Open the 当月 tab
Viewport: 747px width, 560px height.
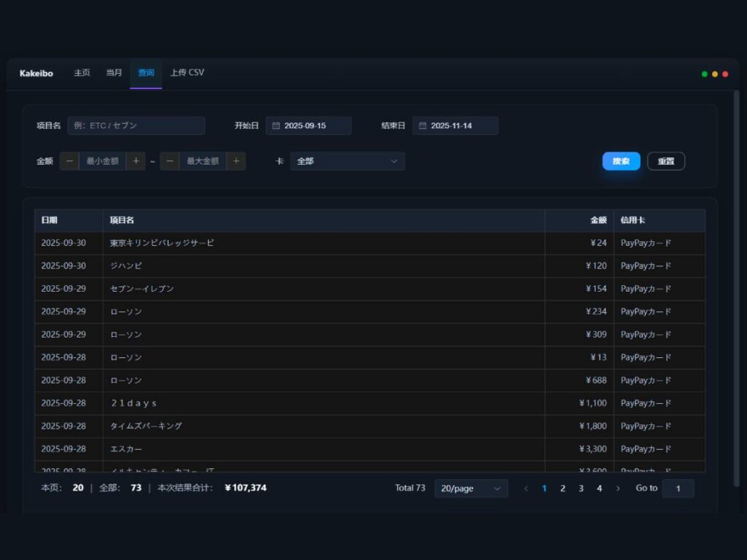[114, 73]
